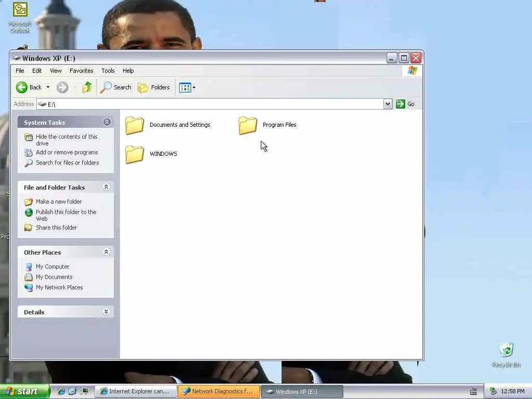This screenshot has width=532, height=399.
Task: Open the File menu
Action: pyautogui.click(x=20, y=71)
